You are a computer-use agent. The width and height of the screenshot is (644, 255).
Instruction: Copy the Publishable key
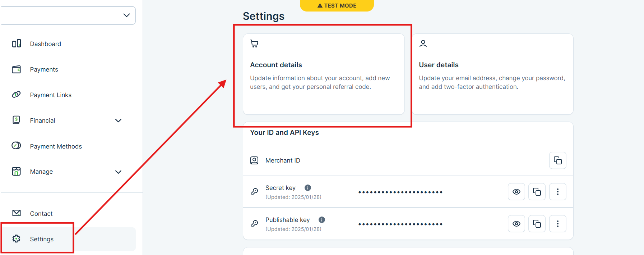pos(537,224)
